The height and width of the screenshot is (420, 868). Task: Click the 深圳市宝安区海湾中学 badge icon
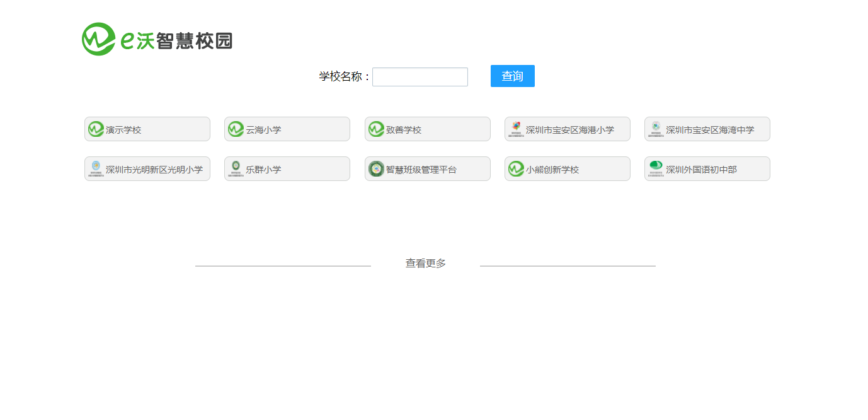coord(656,129)
